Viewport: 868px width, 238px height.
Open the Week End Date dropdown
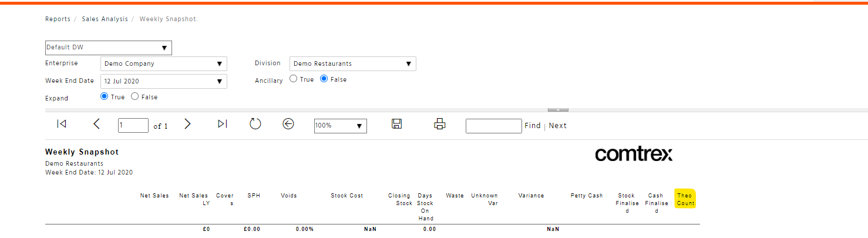(x=164, y=81)
